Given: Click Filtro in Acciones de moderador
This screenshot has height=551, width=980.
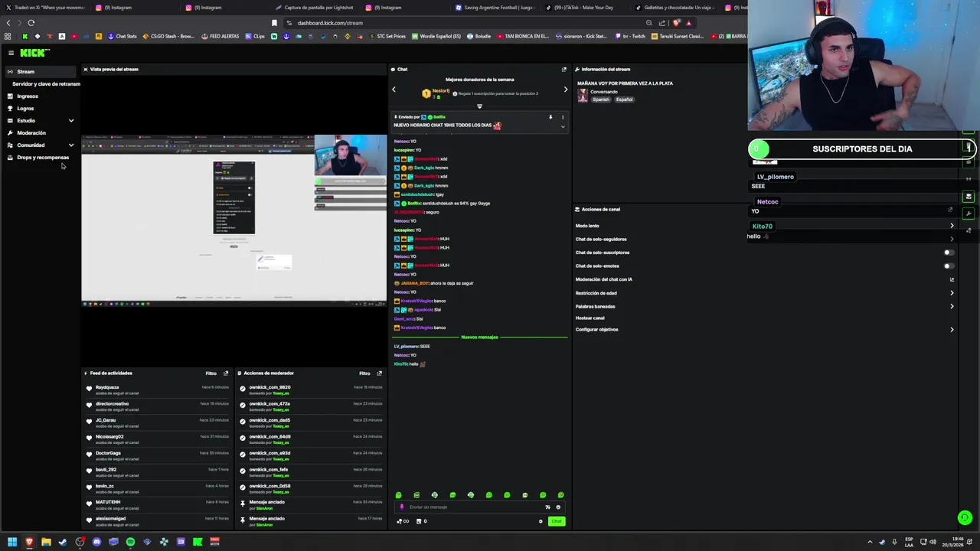Looking at the screenshot, I should (365, 373).
